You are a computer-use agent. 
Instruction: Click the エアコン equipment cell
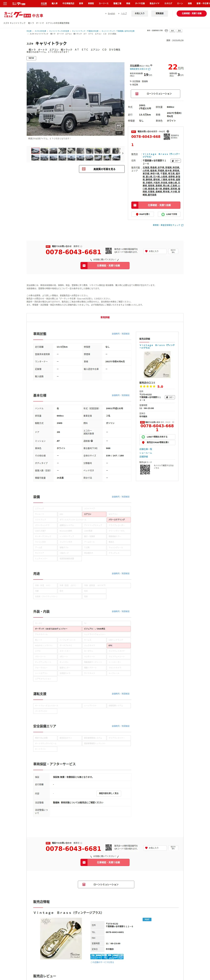click(95, 514)
